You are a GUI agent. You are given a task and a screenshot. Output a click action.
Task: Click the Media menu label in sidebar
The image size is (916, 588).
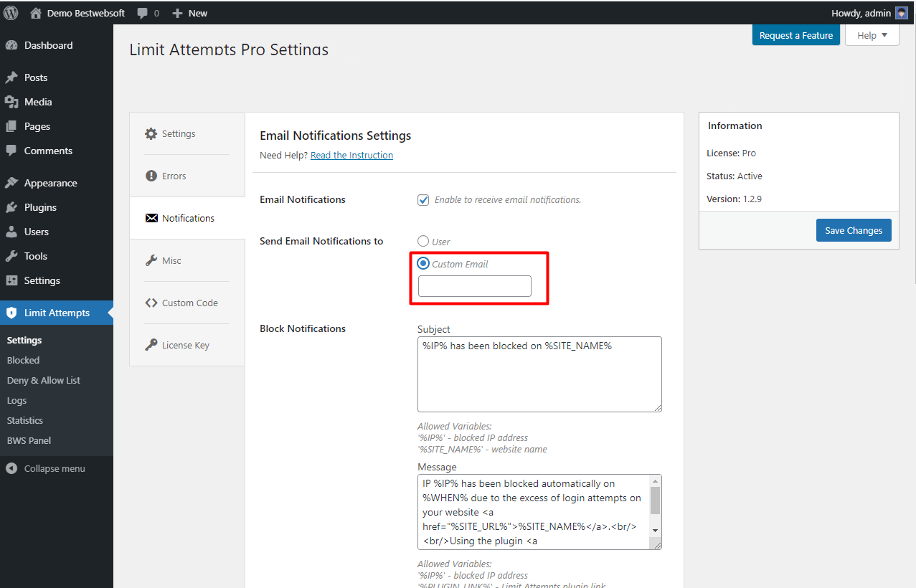38,102
